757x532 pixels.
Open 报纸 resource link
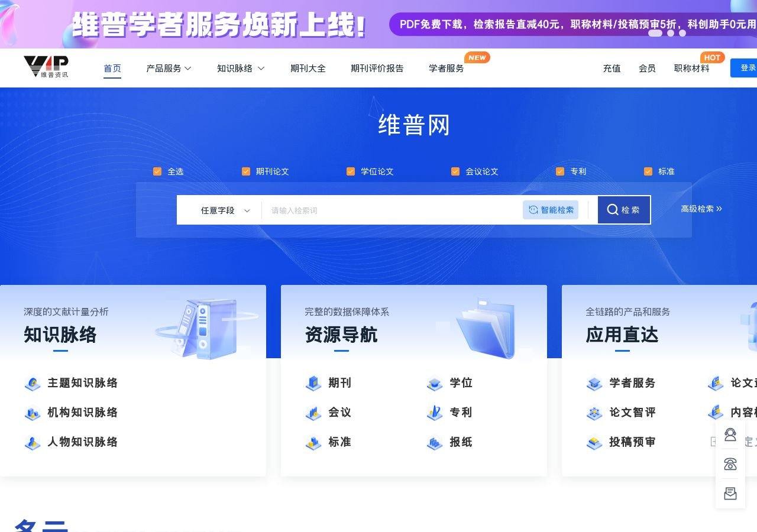tap(461, 442)
